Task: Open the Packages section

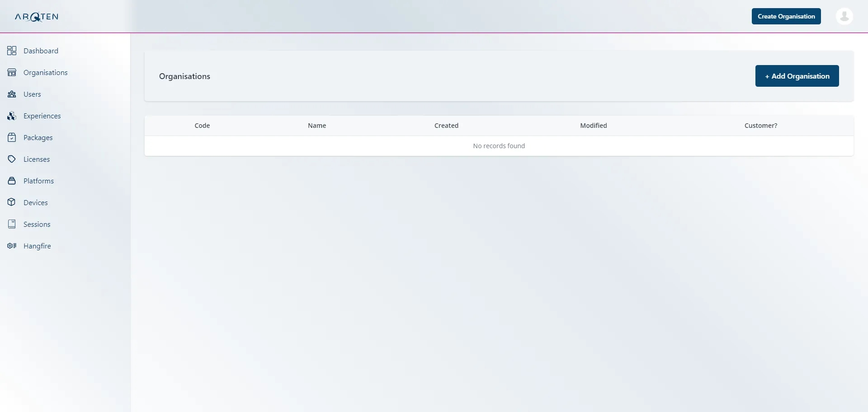Action: pos(38,137)
